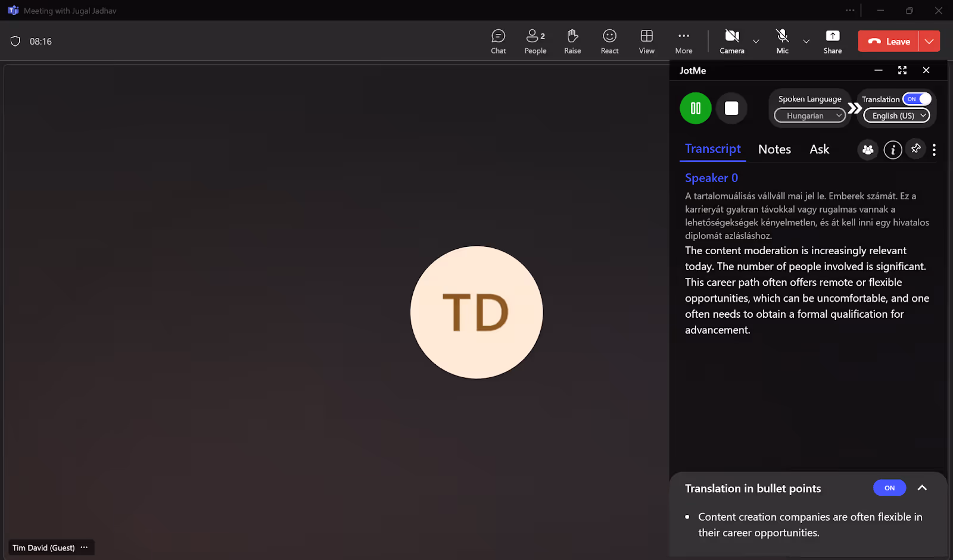Open the Leave options dropdown
Viewport: 953px width, 560px height.
(x=929, y=41)
